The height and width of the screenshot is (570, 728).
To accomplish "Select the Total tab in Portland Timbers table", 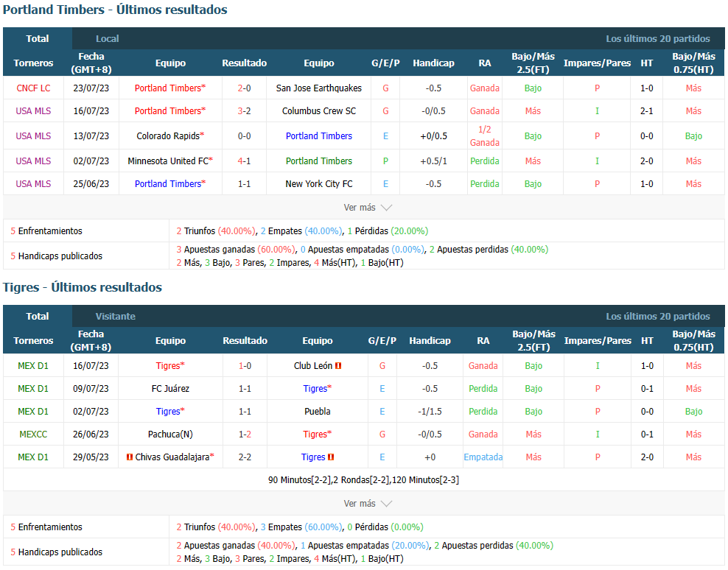I will coord(37,38).
